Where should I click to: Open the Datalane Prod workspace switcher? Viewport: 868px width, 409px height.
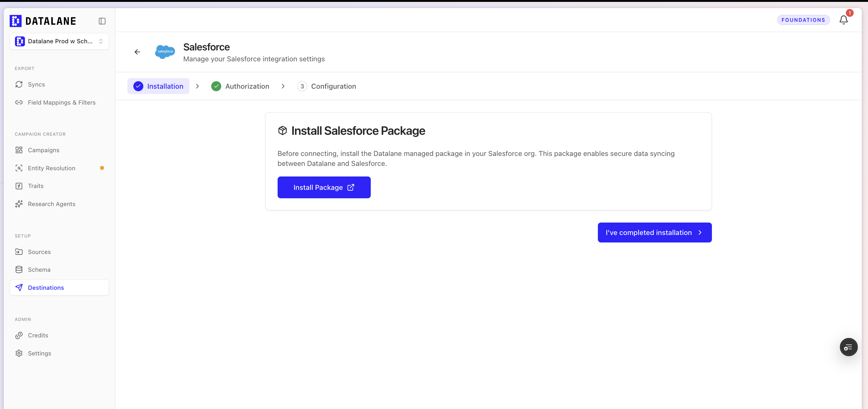(x=59, y=41)
